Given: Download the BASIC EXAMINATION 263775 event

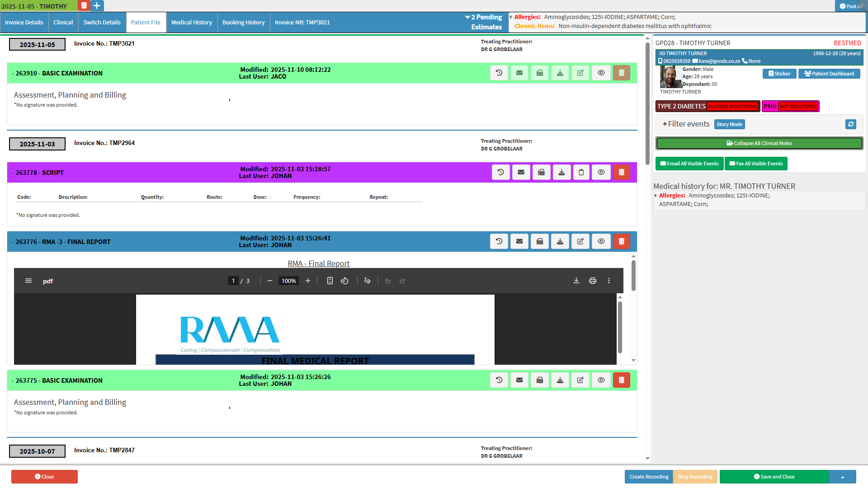Looking at the screenshot, I should pos(560,380).
